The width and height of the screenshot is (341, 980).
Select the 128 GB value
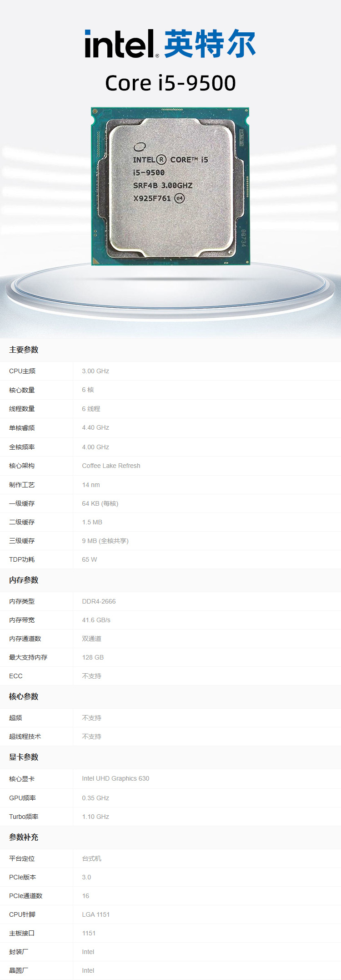tap(93, 657)
